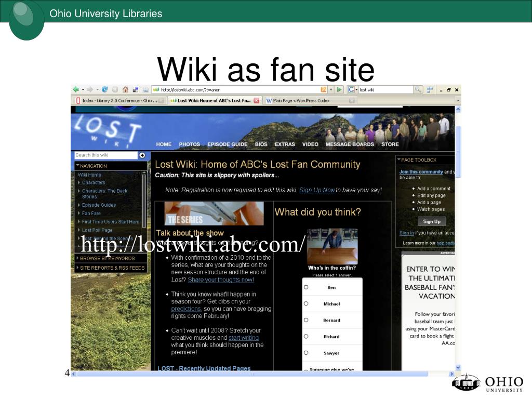Open the Forward button history dropdown arrow
This screenshot has height=399, width=532.
pos(97,89)
